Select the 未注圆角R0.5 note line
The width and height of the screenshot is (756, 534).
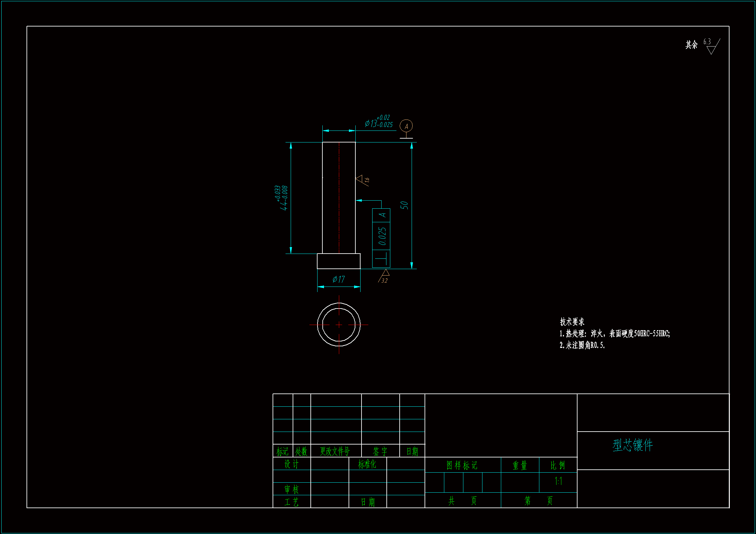click(x=582, y=345)
